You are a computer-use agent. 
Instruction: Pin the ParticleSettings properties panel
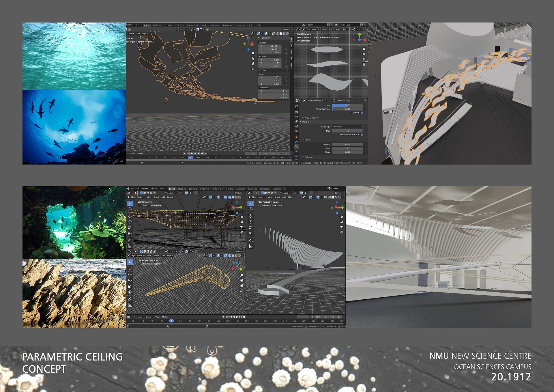click(x=365, y=100)
